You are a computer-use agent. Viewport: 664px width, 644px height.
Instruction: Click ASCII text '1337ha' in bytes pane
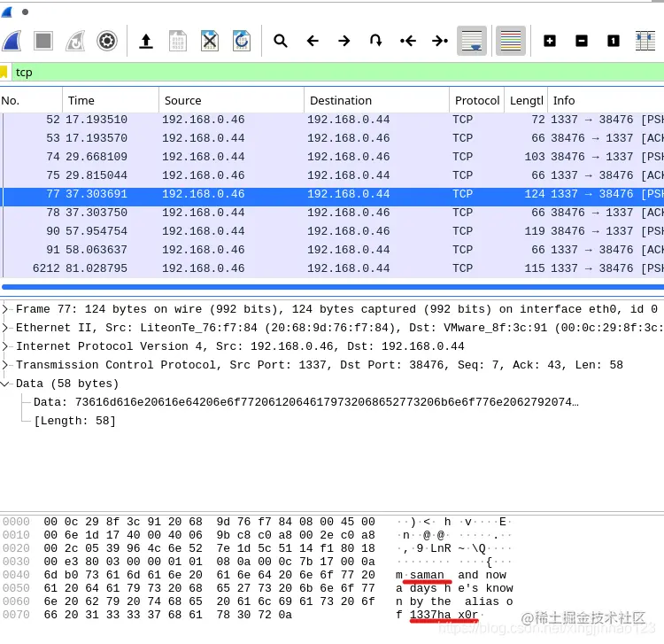point(430,615)
